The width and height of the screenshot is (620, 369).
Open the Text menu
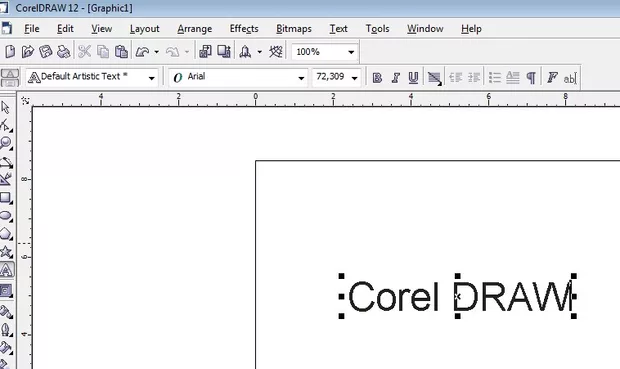coord(338,29)
